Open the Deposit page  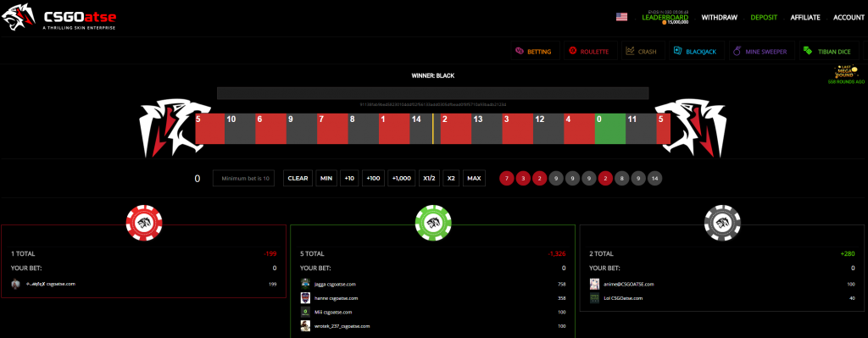click(764, 17)
